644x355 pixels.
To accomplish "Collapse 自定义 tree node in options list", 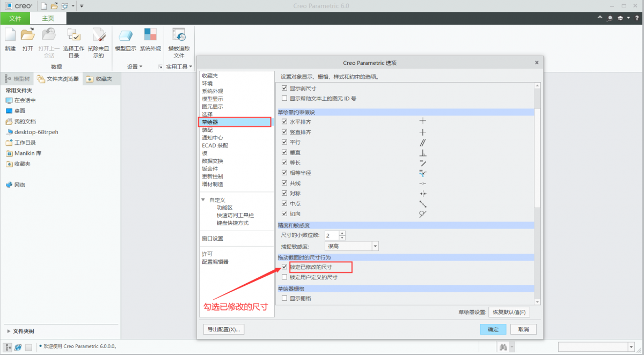I will [x=203, y=200].
